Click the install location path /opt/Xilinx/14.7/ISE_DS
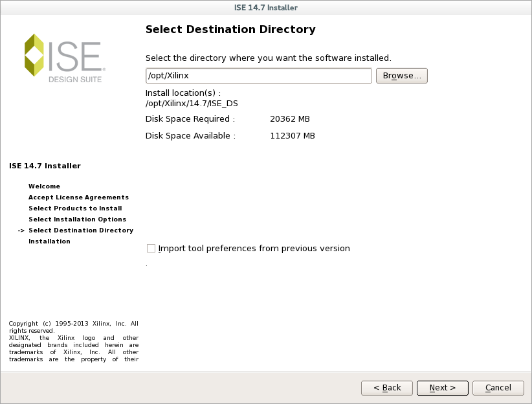This screenshot has width=532, height=404. pos(192,104)
